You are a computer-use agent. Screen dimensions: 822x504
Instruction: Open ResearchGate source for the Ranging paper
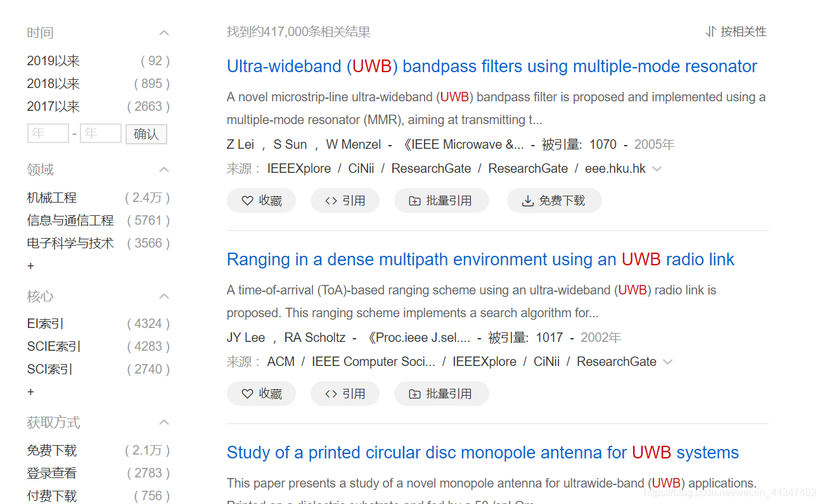click(617, 362)
